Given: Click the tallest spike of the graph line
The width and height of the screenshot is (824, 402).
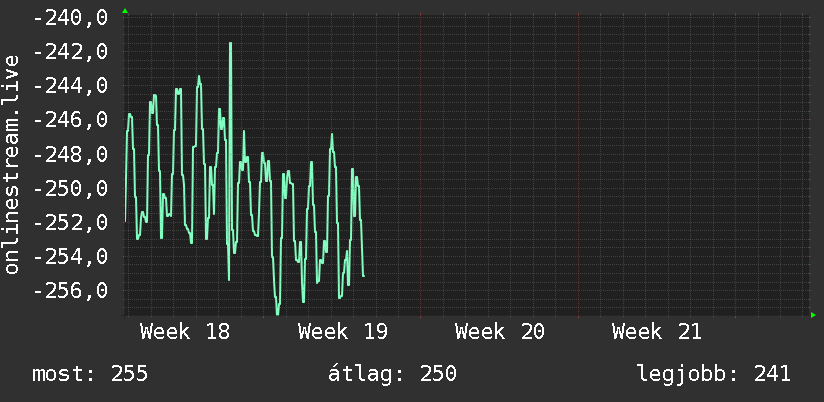Looking at the screenshot, I should 230,44.
